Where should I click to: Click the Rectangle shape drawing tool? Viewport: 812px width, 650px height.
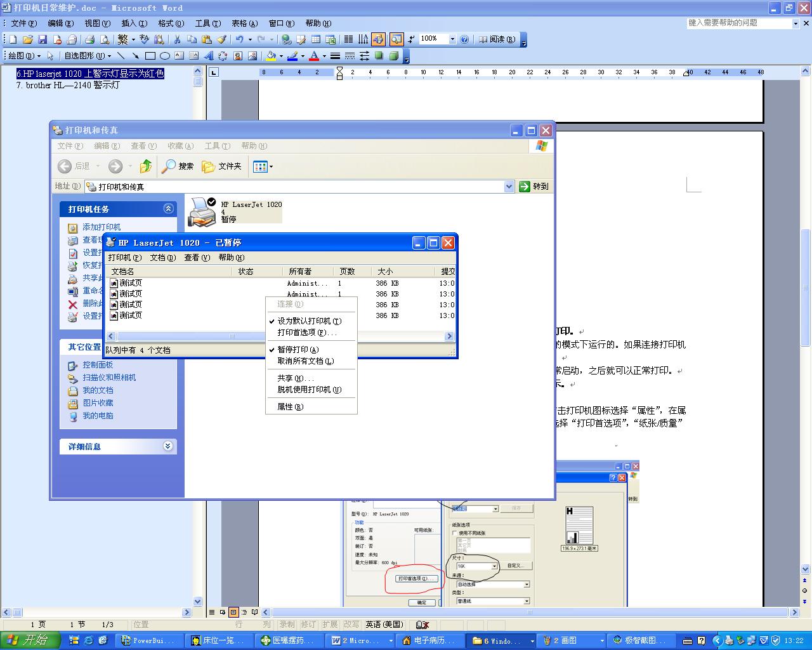(x=150, y=56)
